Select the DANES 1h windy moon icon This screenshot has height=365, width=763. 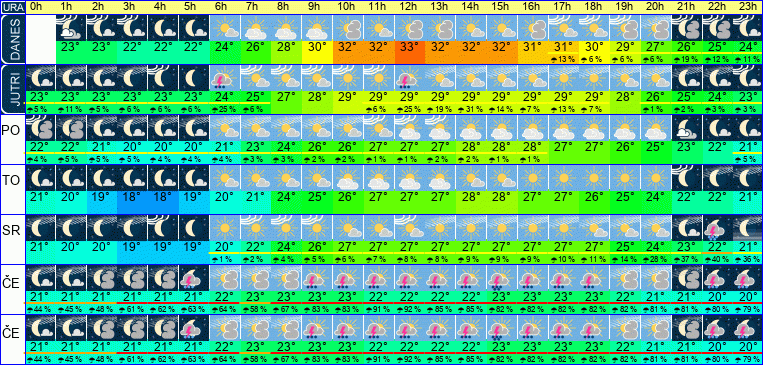pos(71,27)
